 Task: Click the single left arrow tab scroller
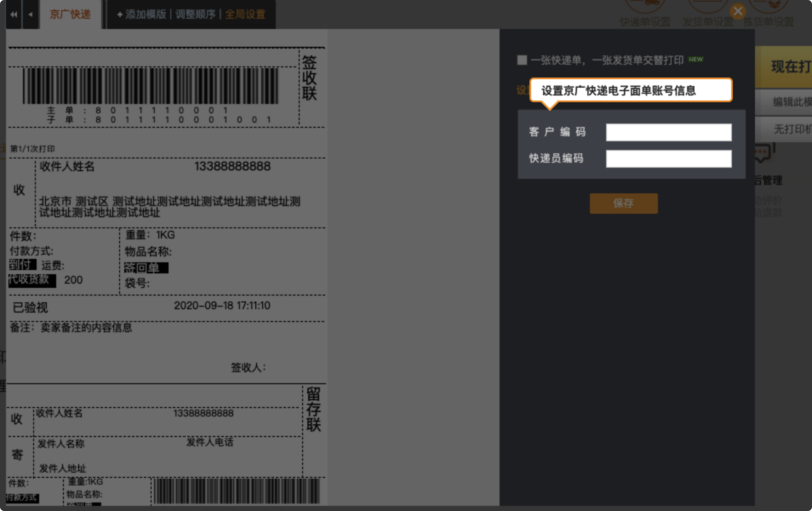(30, 14)
